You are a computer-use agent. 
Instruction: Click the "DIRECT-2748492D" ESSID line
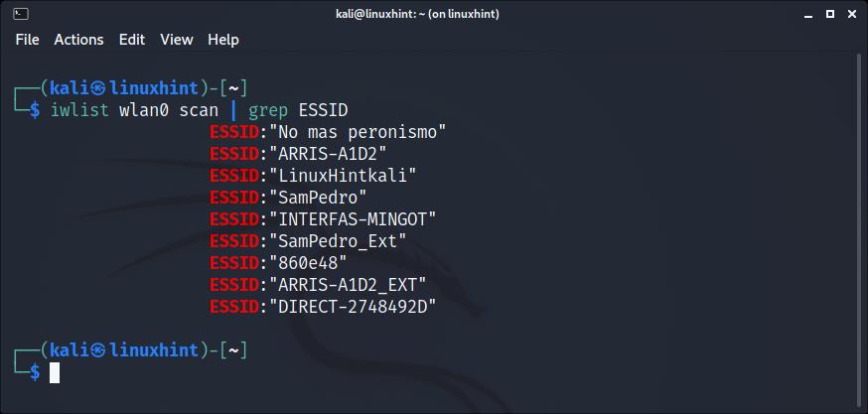click(x=323, y=307)
